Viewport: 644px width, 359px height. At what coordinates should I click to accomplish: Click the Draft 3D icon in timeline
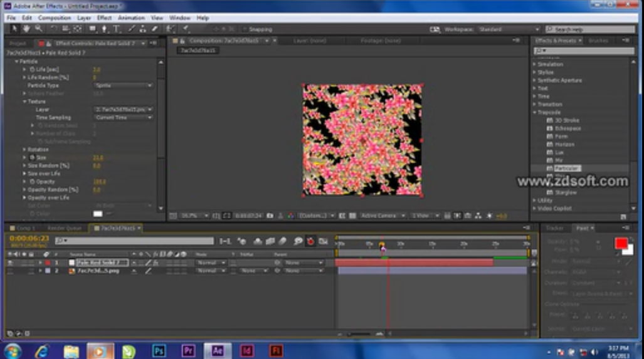click(241, 241)
